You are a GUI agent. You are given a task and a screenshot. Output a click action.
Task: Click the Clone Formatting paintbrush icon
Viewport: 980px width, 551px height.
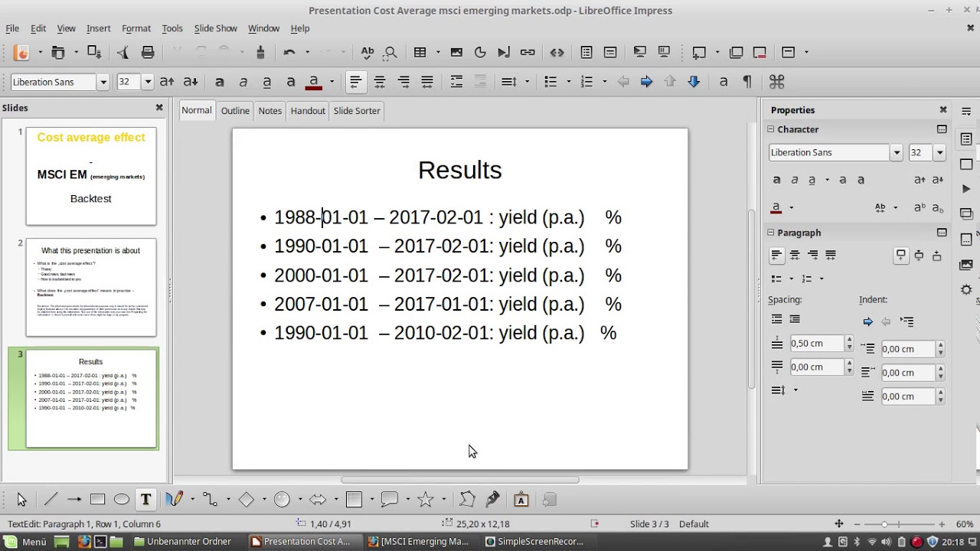tap(260, 52)
